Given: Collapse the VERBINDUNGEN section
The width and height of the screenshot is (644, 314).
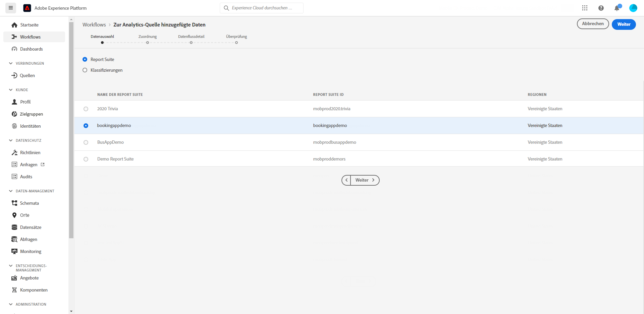Looking at the screenshot, I should pyautogui.click(x=11, y=63).
